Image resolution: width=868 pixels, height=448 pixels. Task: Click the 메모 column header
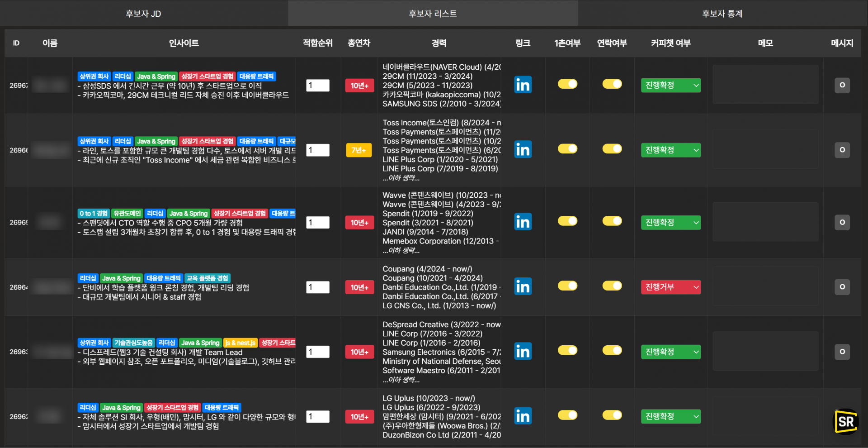[765, 43]
